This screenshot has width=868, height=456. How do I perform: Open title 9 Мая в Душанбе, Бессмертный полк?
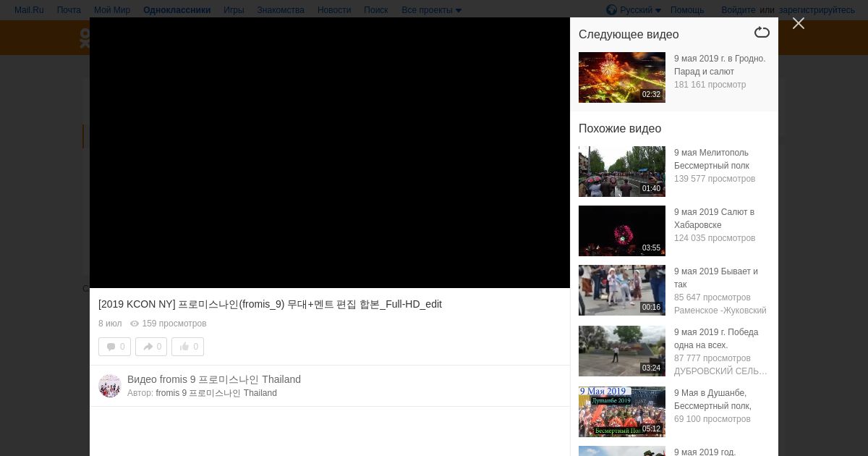click(x=713, y=400)
